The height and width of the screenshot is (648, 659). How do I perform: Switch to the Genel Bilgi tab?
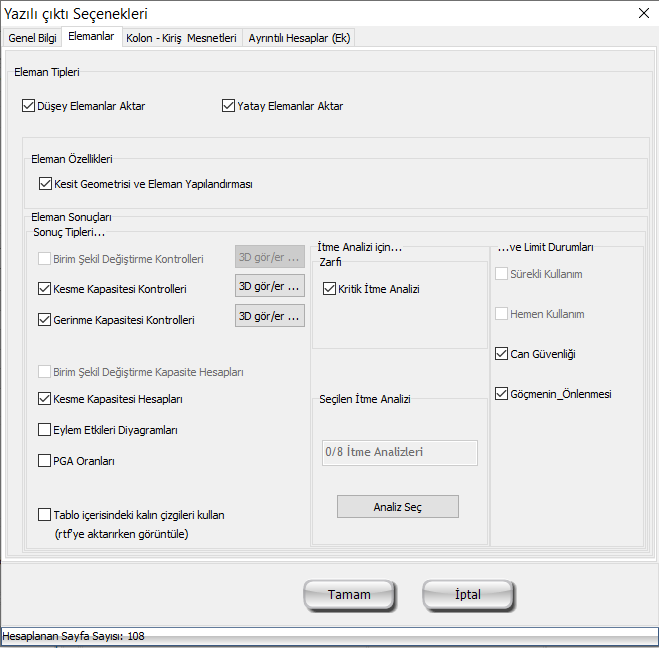tap(33, 38)
